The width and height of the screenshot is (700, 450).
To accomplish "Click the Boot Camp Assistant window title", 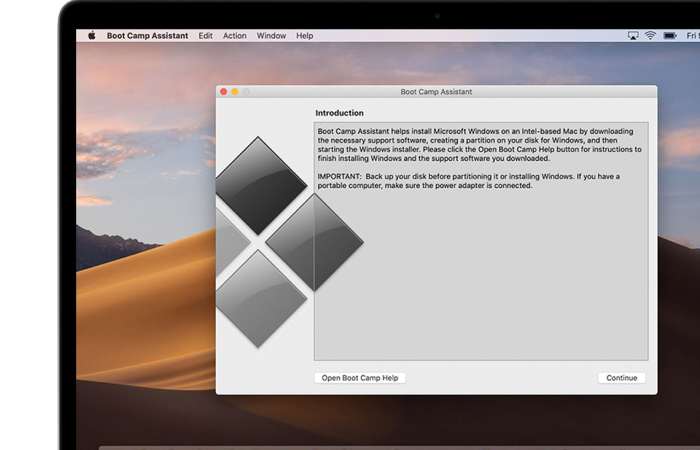I will [436, 92].
